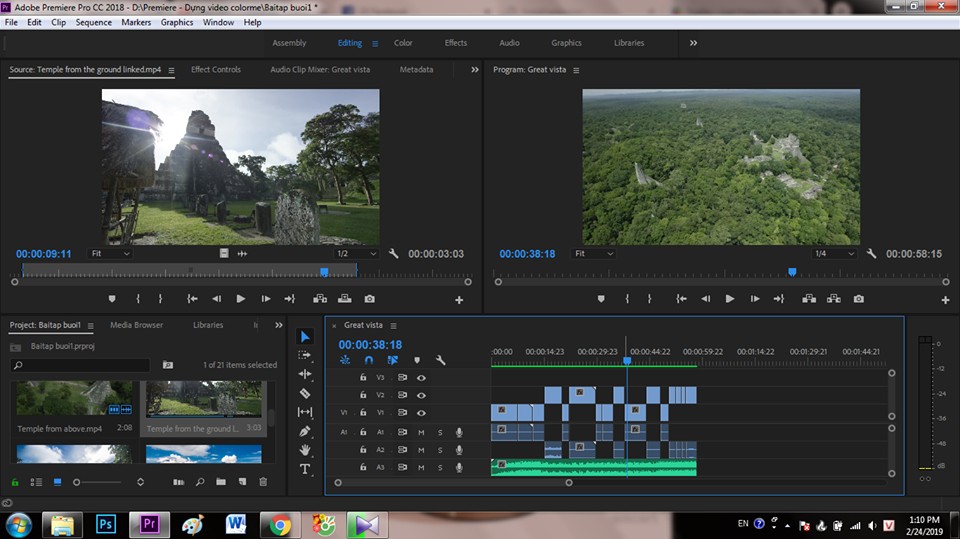Toggle sync lock on track V2
Screen dimensions: 960x539
(402, 396)
